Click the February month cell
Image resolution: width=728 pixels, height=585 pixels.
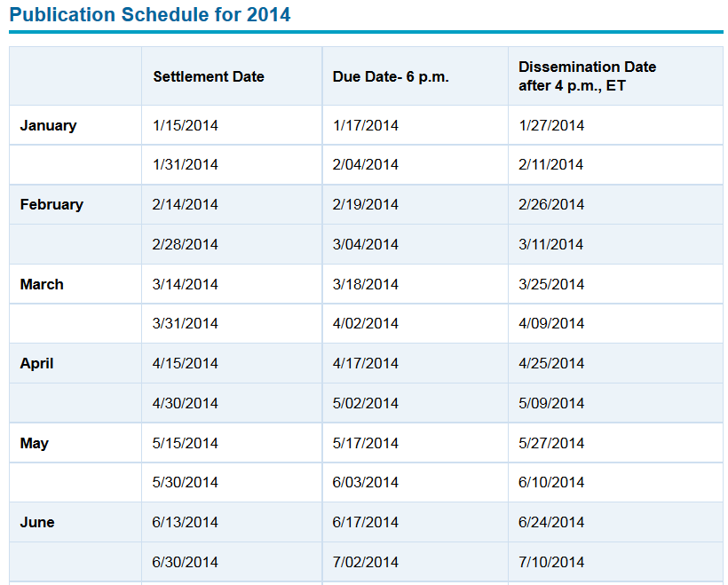pyautogui.click(x=51, y=204)
